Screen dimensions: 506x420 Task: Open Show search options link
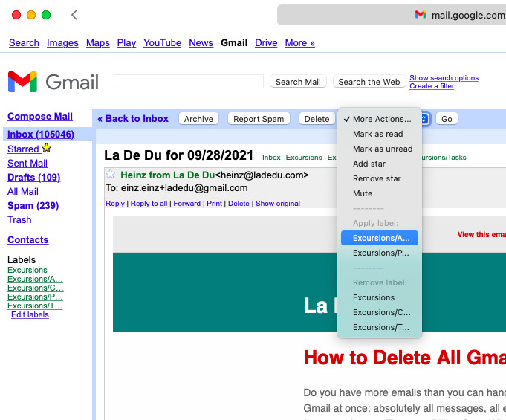click(x=444, y=78)
